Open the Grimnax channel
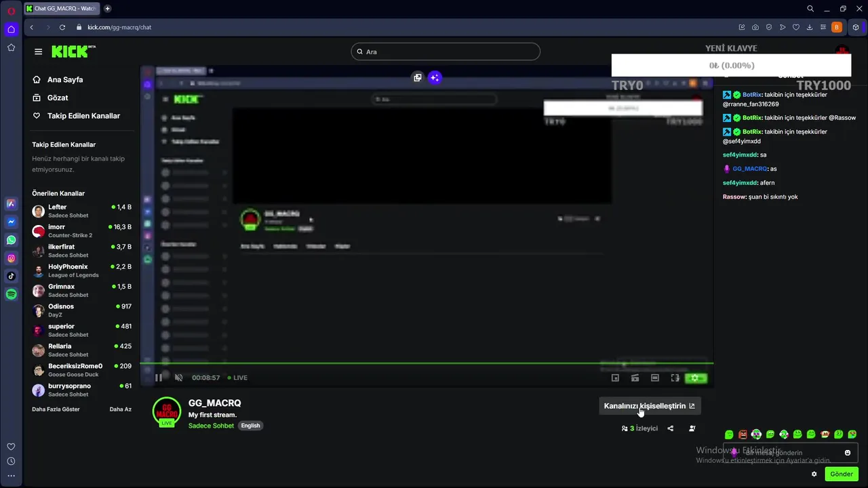Viewport: 868px width, 488px height. tap(81, 291)
